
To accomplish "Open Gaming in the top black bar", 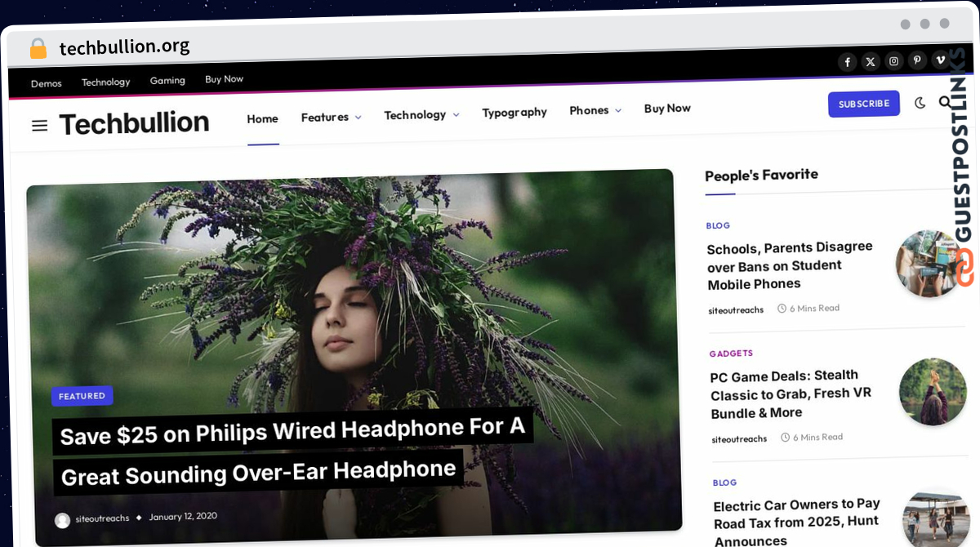I will pos(167,81).
